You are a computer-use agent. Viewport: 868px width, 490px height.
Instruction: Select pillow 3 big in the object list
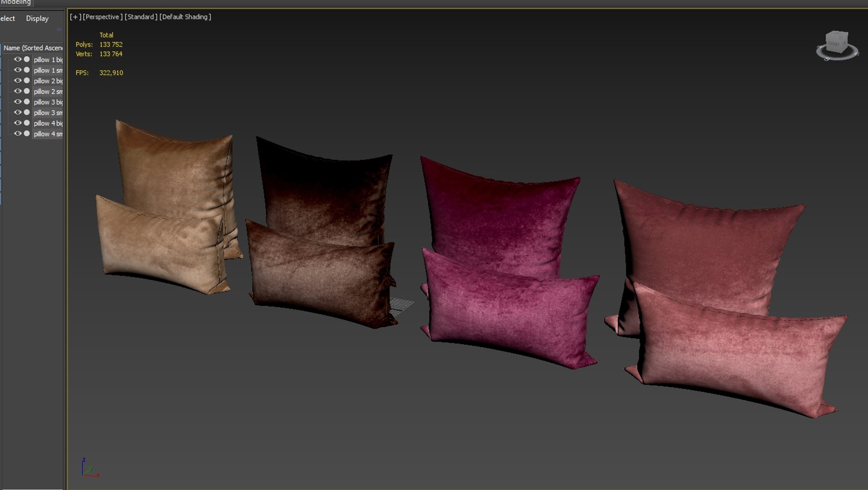48,102
